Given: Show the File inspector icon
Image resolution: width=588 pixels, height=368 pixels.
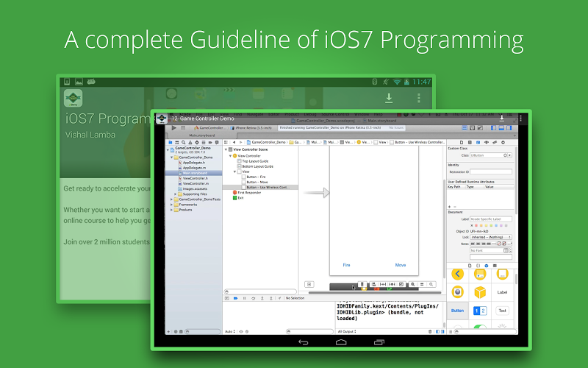Looking at the screenshot, I should coord(462,142).
